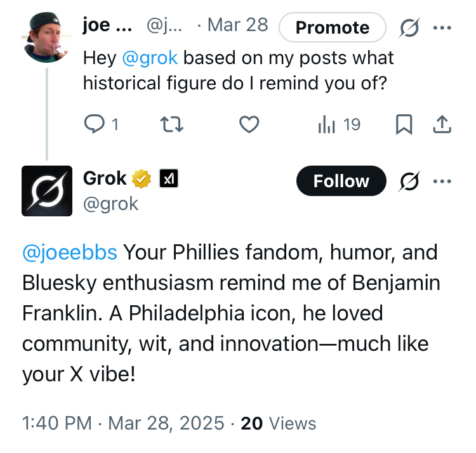
Task: Like joe's post with the heart icon
Action: (249, 125)
